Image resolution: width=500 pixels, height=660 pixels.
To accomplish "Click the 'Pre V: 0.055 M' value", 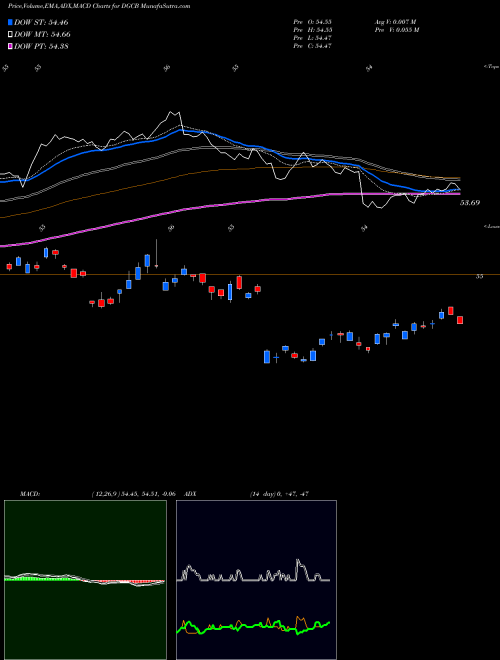I will (396, 30).
